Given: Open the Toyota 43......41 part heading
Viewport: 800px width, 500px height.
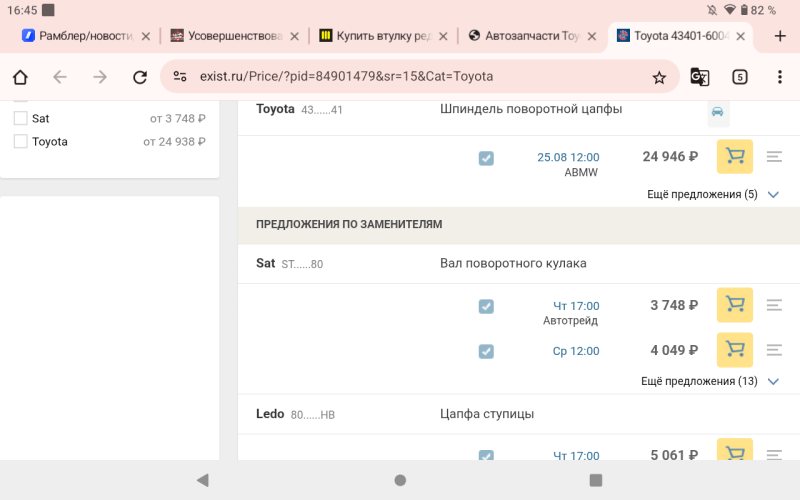Looking at the screenshot, I should 299,109.
